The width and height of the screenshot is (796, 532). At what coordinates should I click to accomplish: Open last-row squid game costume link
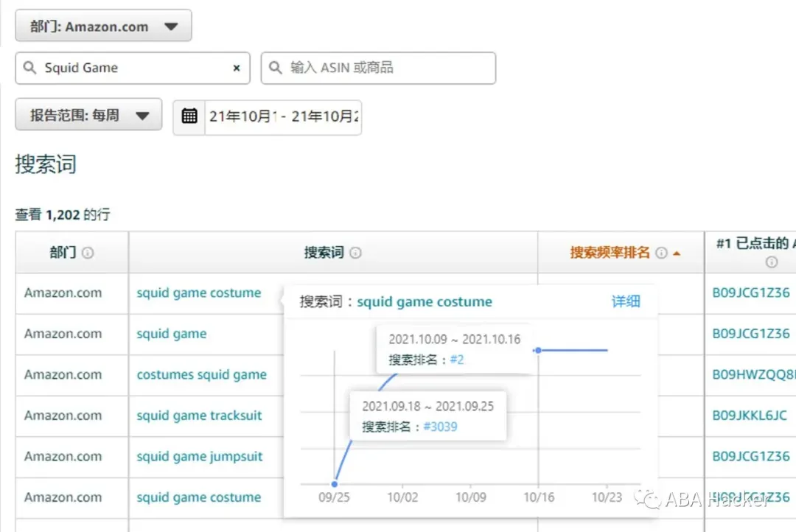(x=199, y=497)
